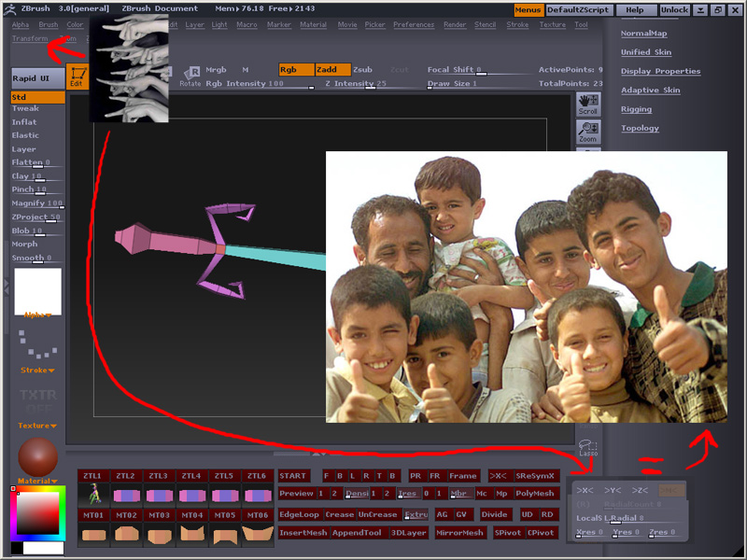747x560 pixels.
Task: Open the Preferences menu
Action: 414,25
